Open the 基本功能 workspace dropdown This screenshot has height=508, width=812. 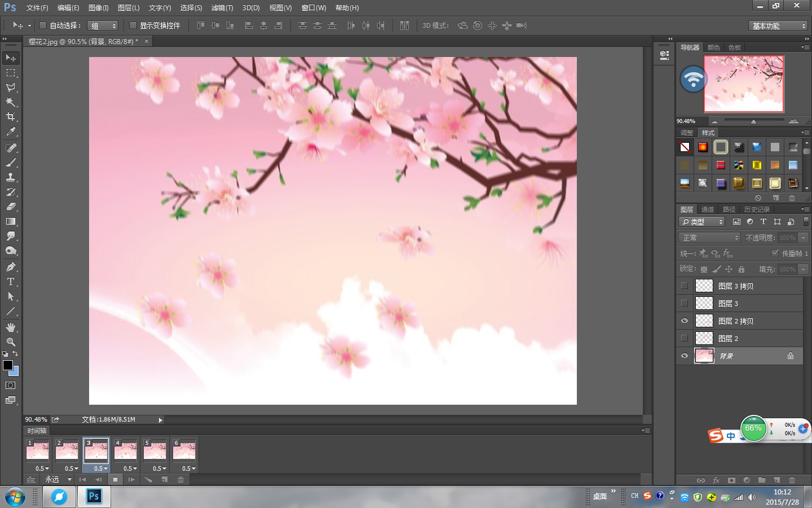779,26
